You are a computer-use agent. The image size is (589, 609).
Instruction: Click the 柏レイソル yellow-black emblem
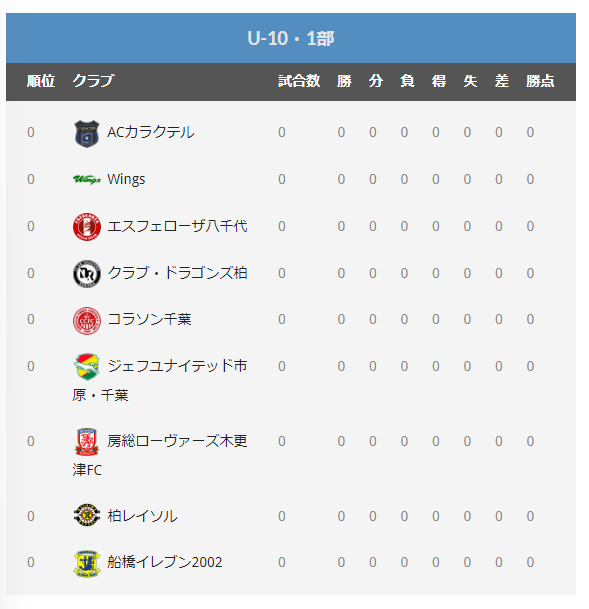[87, 515]
